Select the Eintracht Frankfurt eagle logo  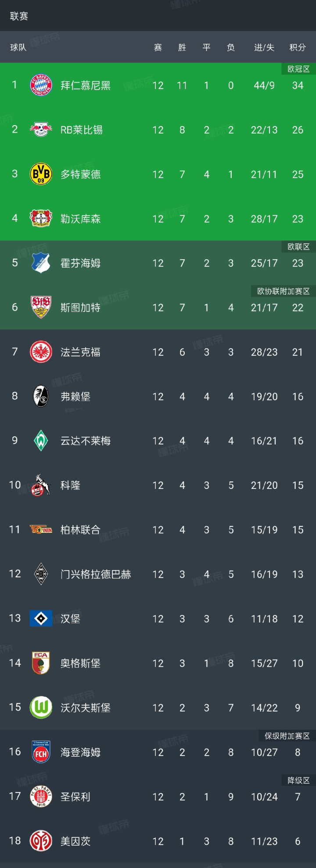coord(41,352)
